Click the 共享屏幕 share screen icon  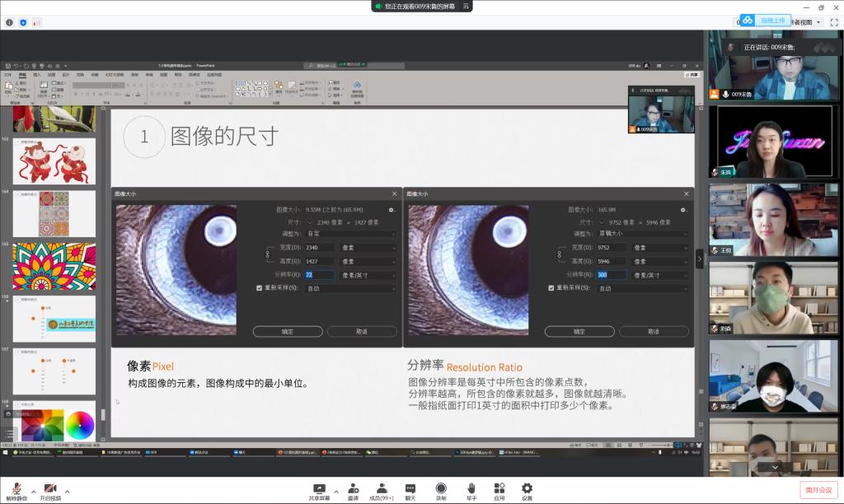(x=319, y=488)
